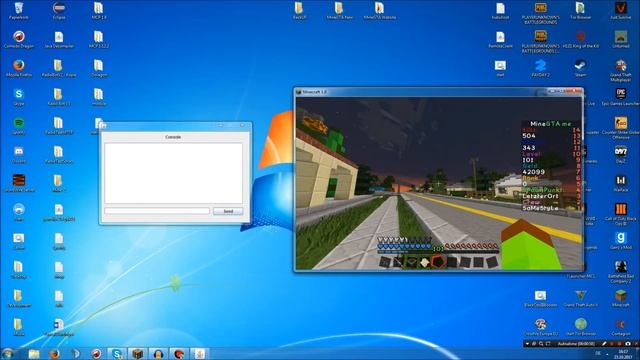Click the Console heading label

tap(173, 137)
